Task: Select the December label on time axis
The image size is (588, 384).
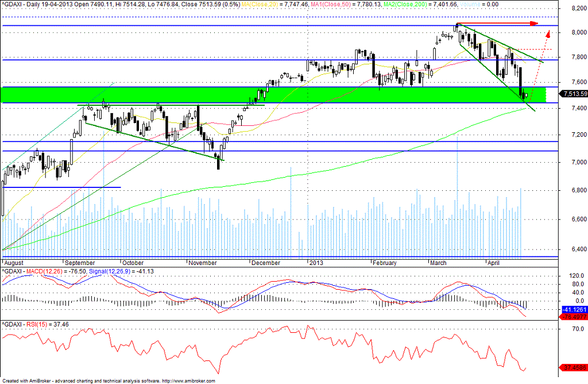Action: 266,263
